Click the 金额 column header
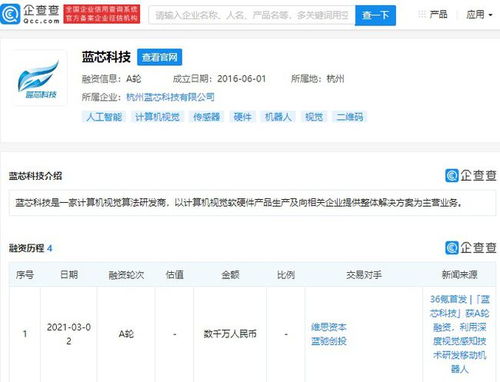Screen dimensions: 500x382 (x=230, y=275)
